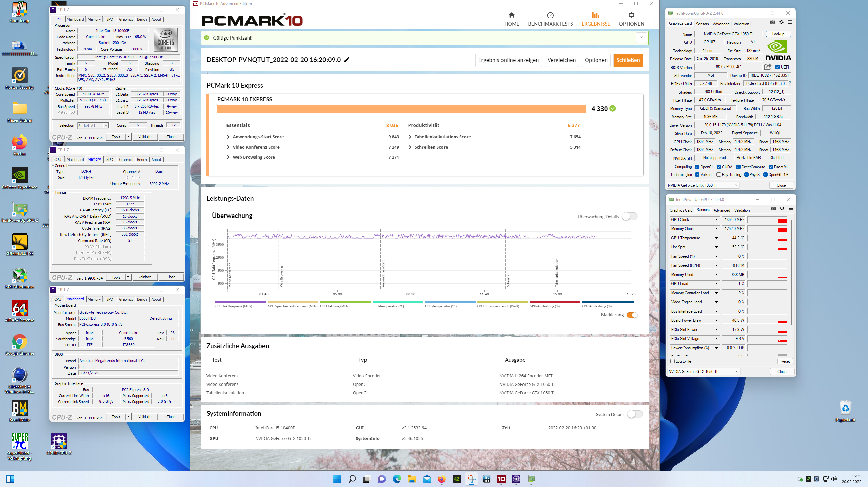Click the question mark help button
The width and height of the screenshot is (868, 487).
[x=641, y=38]
